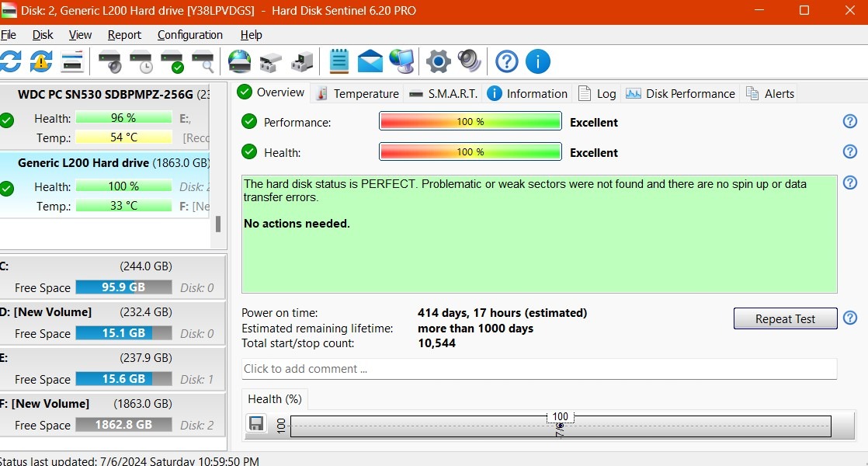Click the disk with magnifier toolbar icon
The width and height of the screenshot is (868, 466).
click(203, 61)
